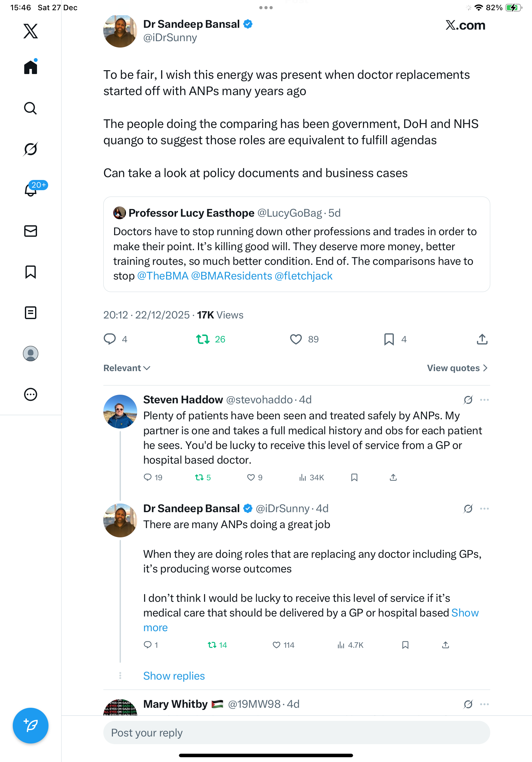Open the @TheBMA mention link
Viewport: 532px width, 762px height.
point(163,276)
